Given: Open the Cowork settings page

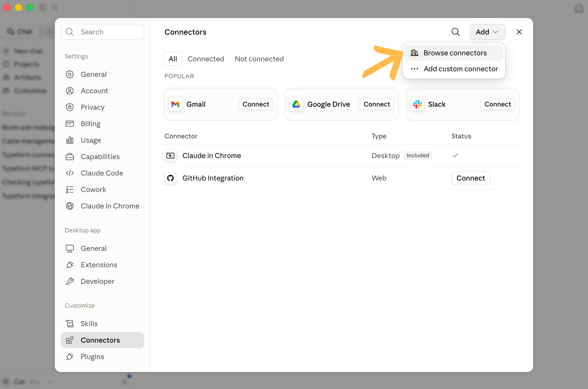Looking at the screenshot, I should (102, 190).
